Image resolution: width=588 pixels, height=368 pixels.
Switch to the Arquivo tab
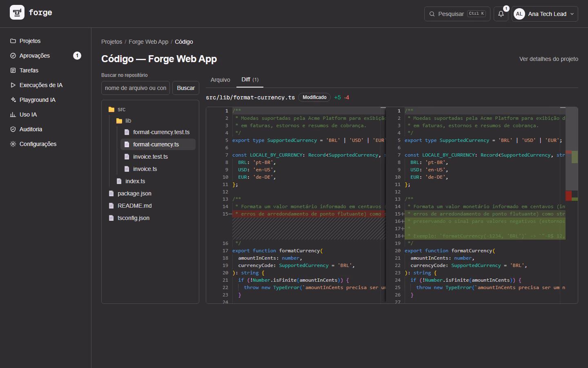(x=220, y=80)
